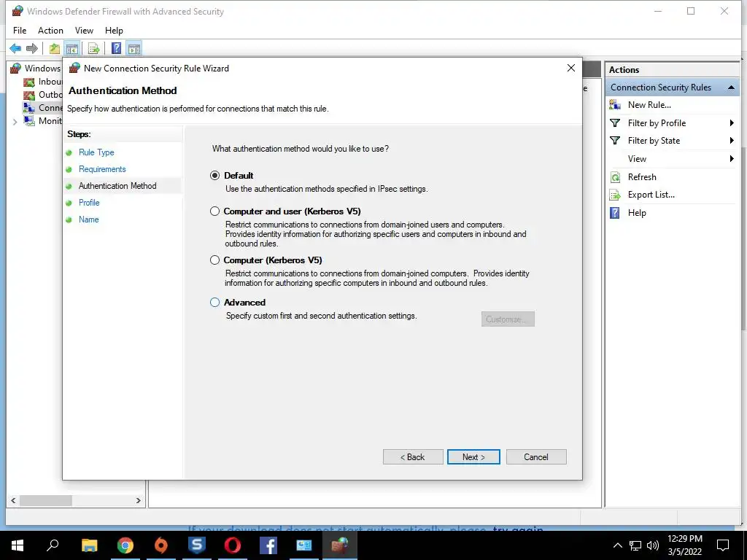Click the funnel icon beside Filter by Profile
The height and width of the screenshot is (560, 747).
615,122
